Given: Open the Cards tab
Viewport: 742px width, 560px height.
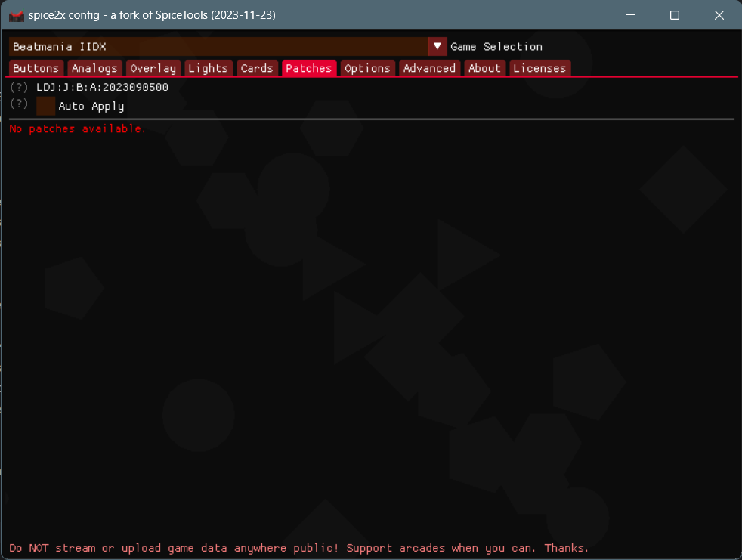Looking at the screenshot, I should pos(257,68).
